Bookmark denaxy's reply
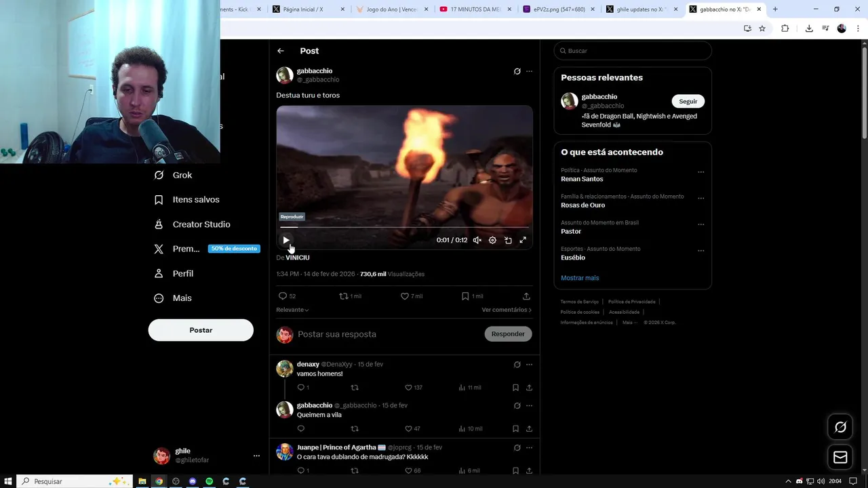Screen dimensions: 868x488 tap(515, 388)
